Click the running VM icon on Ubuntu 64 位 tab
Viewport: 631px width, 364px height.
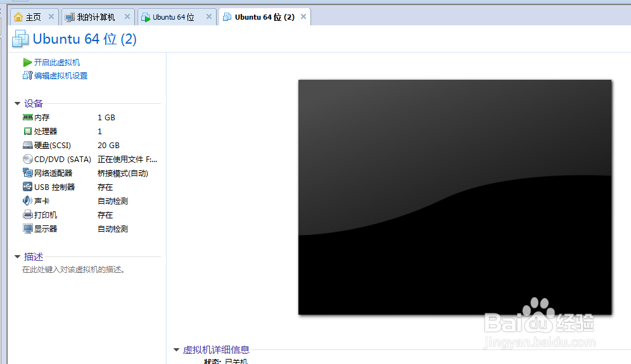tap(146, 17)
